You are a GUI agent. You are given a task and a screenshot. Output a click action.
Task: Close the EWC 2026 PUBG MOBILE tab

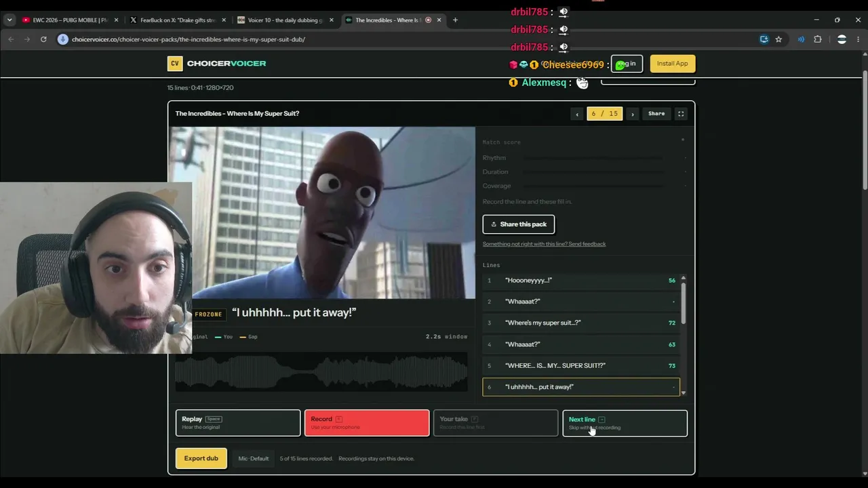coord(116,20)
